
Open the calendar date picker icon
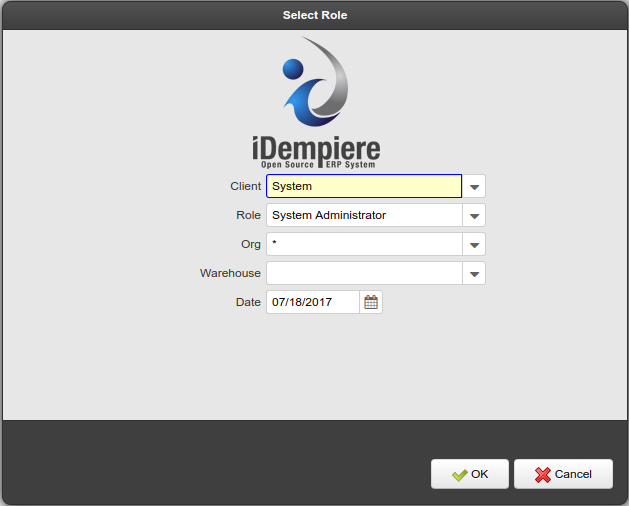pos(371,302)
